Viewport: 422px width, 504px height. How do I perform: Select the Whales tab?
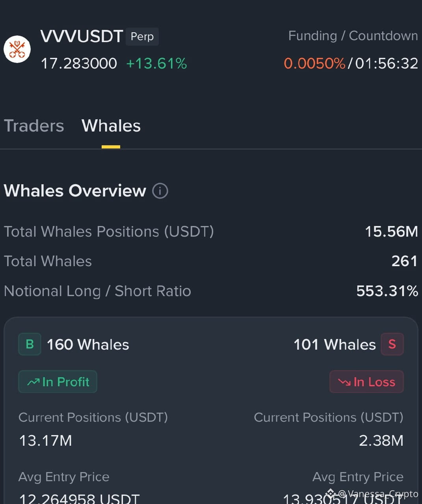111,126
